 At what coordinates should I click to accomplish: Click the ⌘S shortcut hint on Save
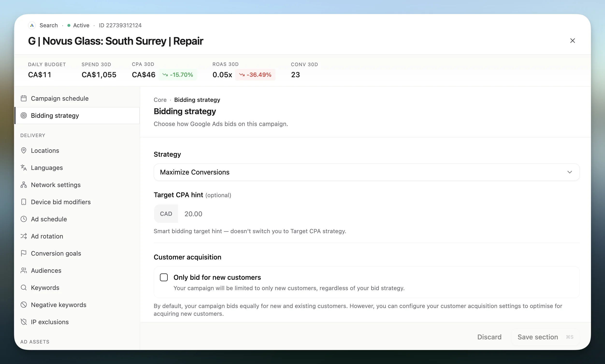570,337
